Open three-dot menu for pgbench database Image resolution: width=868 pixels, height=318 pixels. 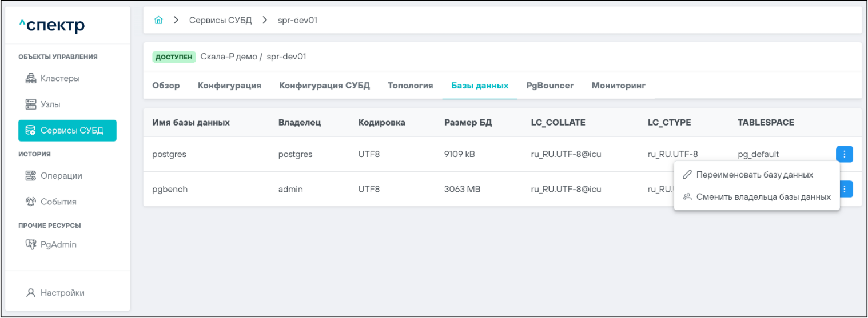coord(846,189)
